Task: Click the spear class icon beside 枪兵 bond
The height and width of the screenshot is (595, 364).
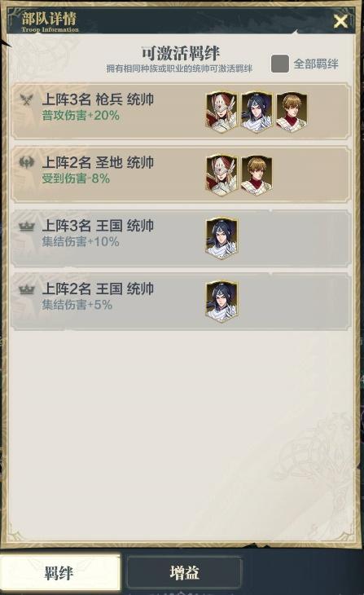Action: 27,99
